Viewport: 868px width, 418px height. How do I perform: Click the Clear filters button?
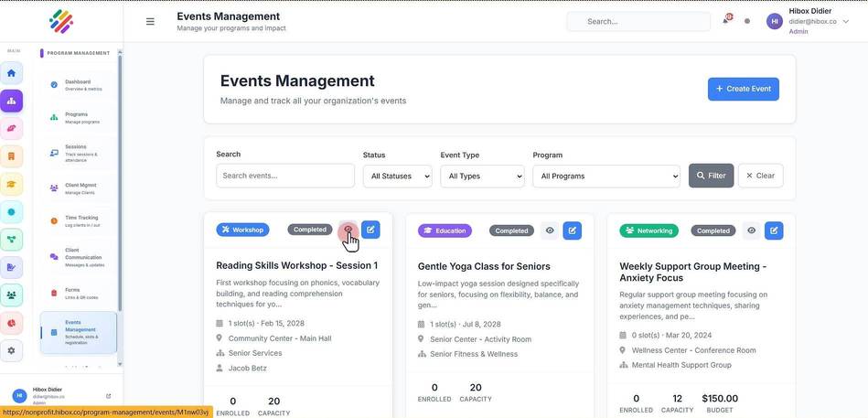760,176
